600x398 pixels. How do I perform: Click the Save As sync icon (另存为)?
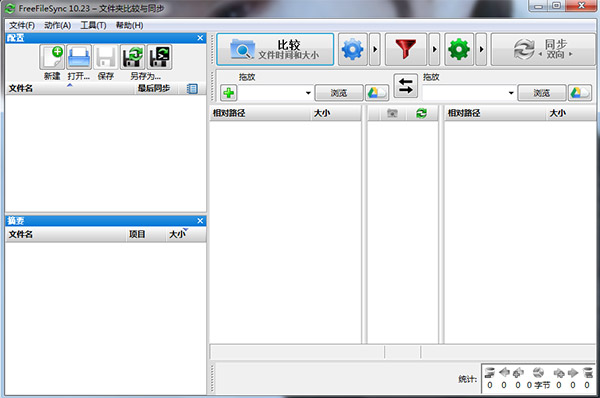click(133, 57)
